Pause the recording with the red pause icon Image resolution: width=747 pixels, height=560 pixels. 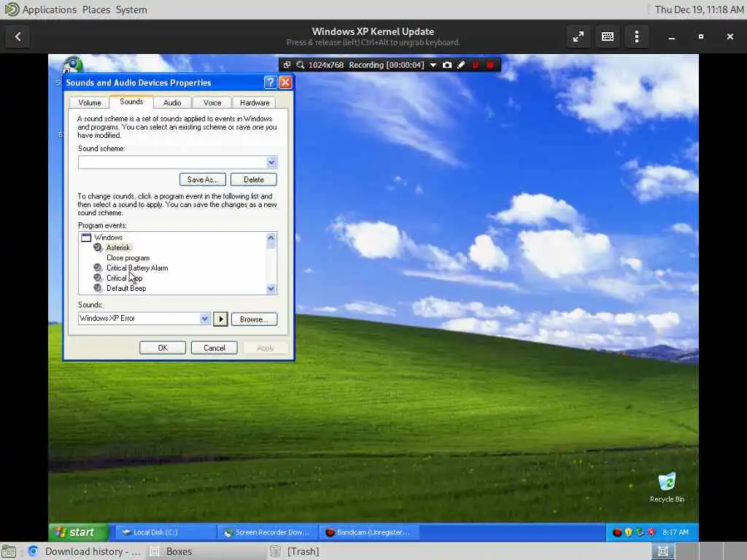[x=476, y=65]
